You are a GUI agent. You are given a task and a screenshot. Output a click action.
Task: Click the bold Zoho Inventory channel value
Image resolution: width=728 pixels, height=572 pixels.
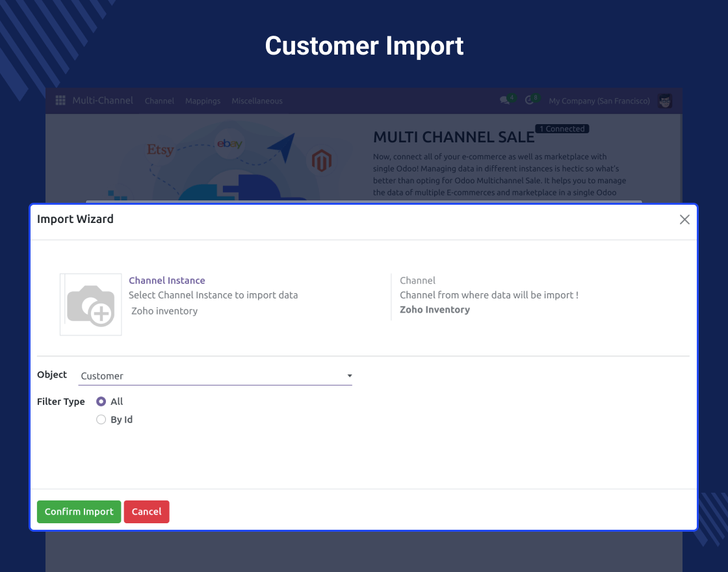(435, 309)
